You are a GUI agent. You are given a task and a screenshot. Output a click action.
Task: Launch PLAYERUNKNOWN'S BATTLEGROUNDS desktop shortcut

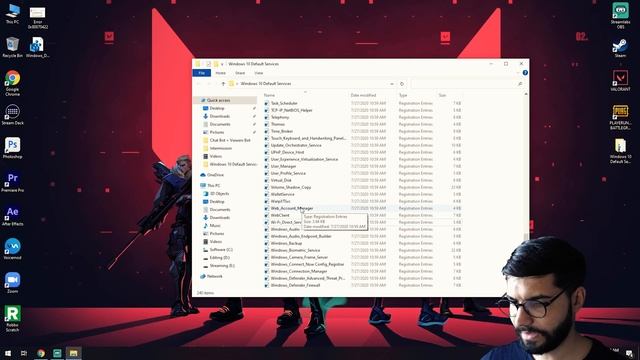point(620,117)
